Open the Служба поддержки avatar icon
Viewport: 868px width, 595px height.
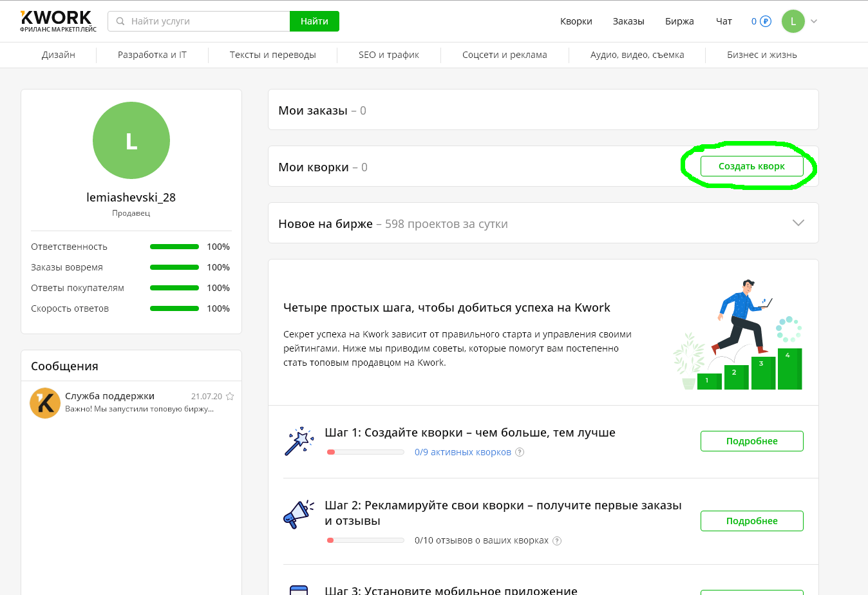tap(45, 403)
